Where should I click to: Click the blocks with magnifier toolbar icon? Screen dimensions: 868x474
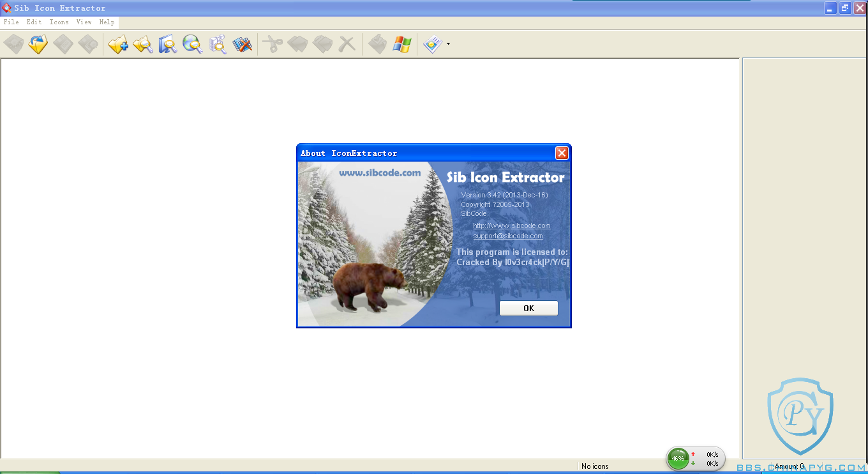pos(218,44)
